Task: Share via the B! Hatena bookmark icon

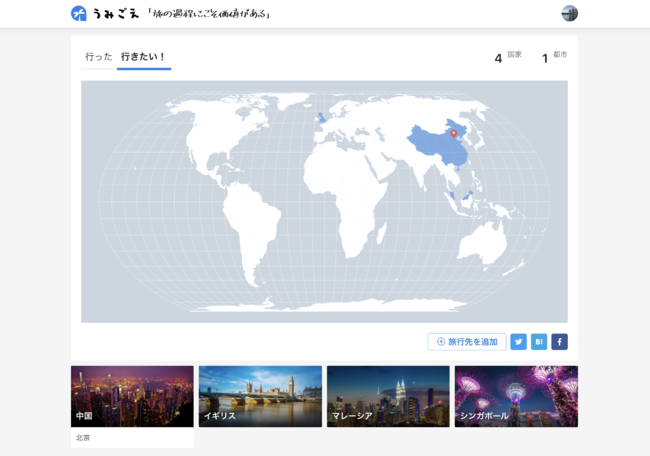Action: coord(539,342)
